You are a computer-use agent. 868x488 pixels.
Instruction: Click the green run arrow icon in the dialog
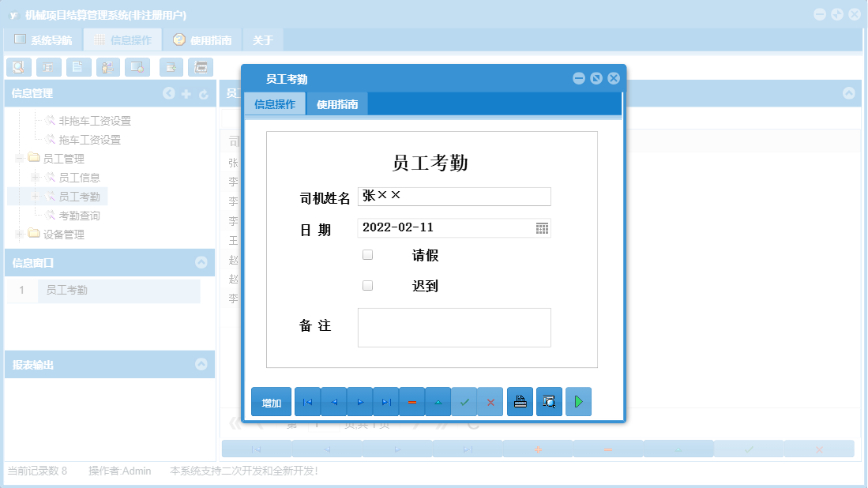[578, 401]
